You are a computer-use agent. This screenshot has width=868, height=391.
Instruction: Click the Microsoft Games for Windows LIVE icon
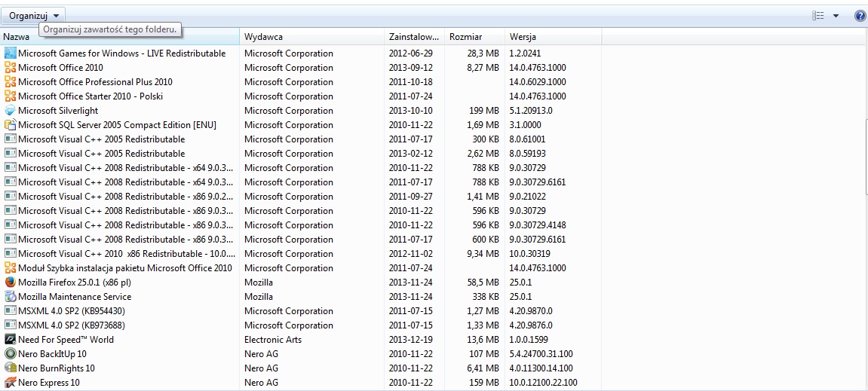[x=10, y=53]
